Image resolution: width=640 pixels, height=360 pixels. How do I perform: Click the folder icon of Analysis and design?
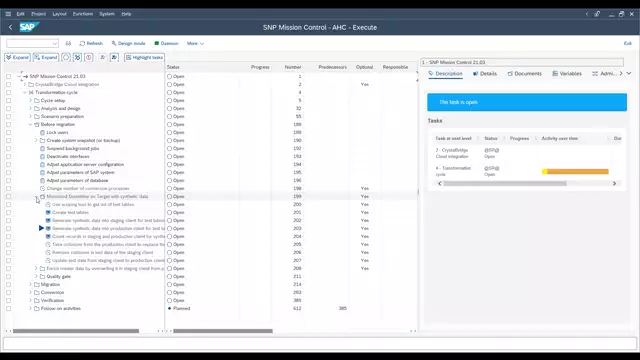pos(37,109)
